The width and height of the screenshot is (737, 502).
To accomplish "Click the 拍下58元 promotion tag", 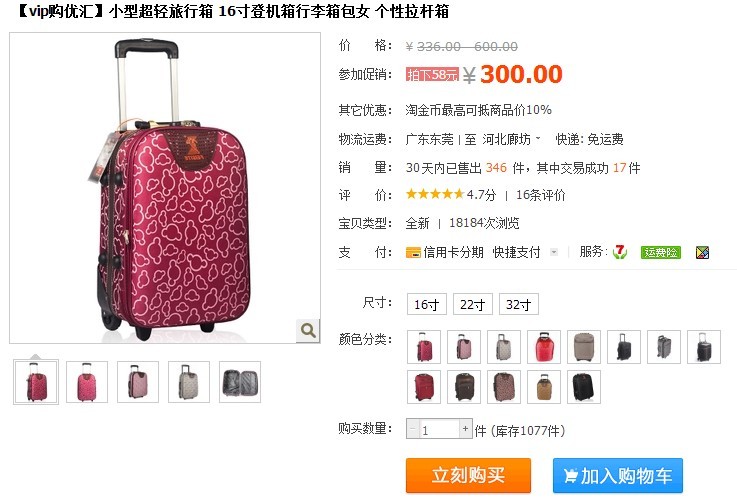I will click(x=432, y=74).
